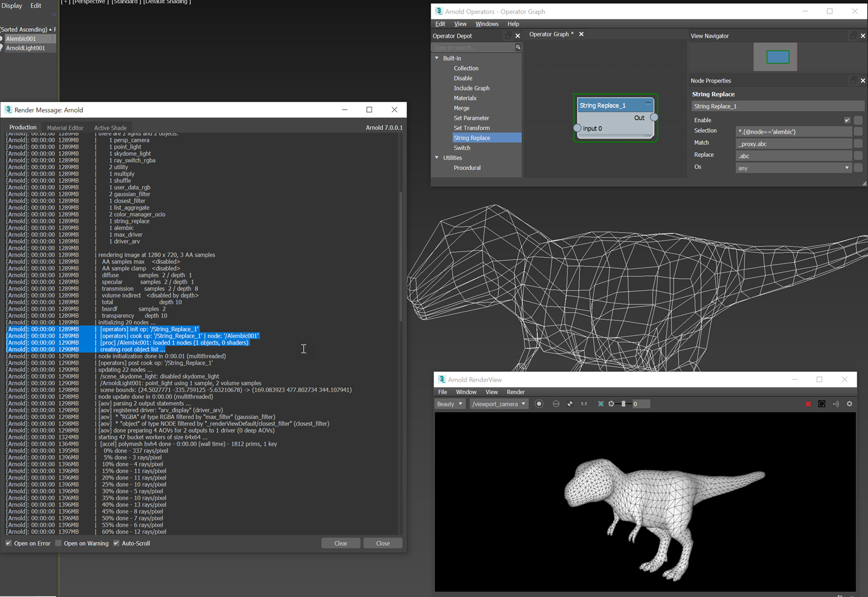Open the Edit menu in Arnold Operators
The width and height of the screenshot is (868, 597).
[x=440, y=24]
